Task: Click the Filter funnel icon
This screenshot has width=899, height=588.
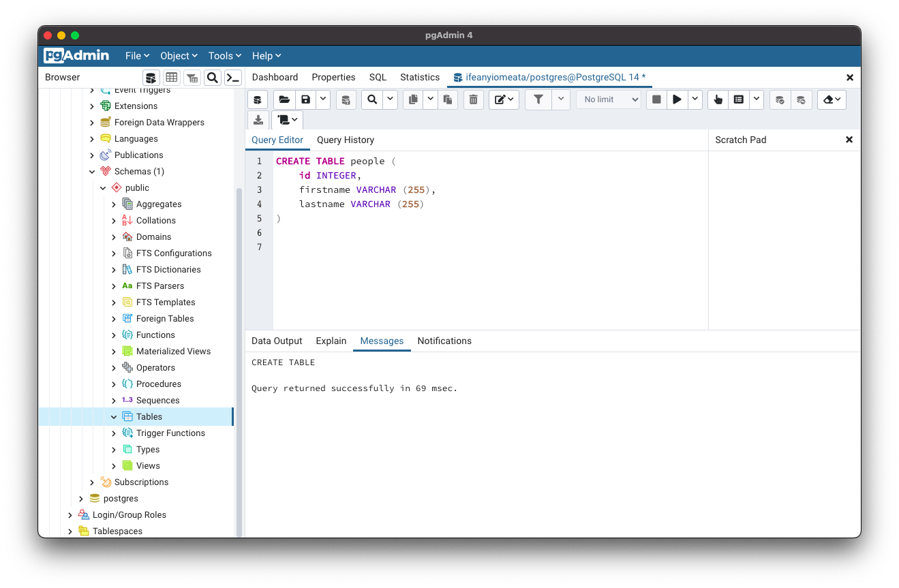Action: [x=538, y=99]
